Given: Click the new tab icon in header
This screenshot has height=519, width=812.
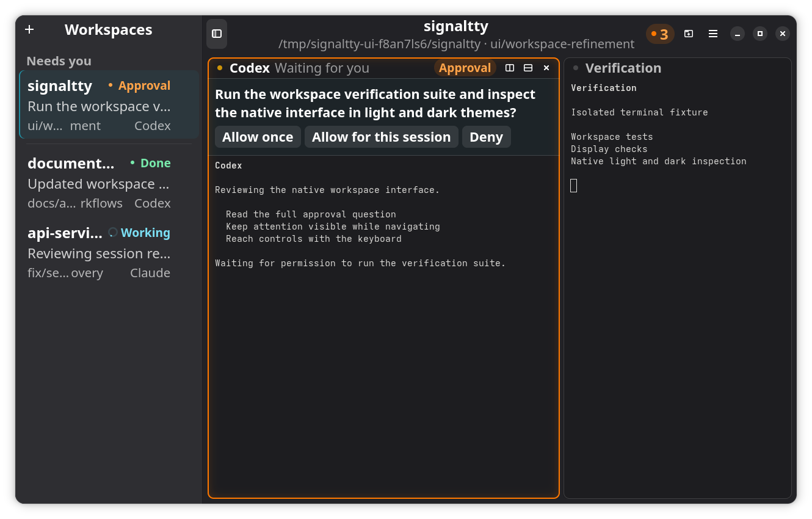Looking at the screenshot, I should (x=689, y=34).
